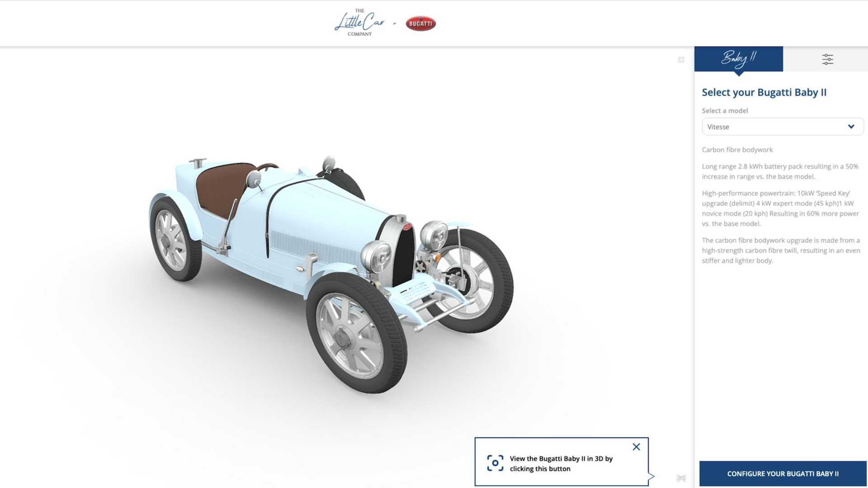This screenshot has height=488, width=868.
Task: Click the left chrome headlight
Action: pyautogui.click(x=376, y=256)
